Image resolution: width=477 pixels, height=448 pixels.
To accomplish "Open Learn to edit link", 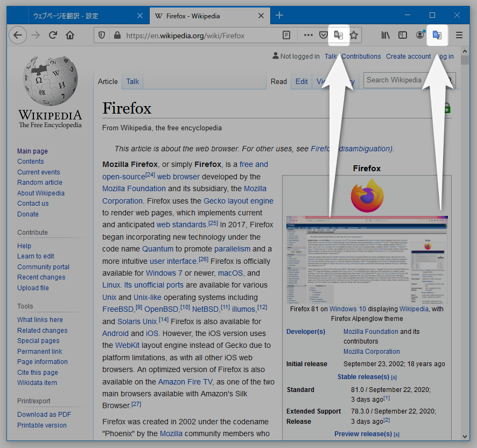I will [36, 256].
